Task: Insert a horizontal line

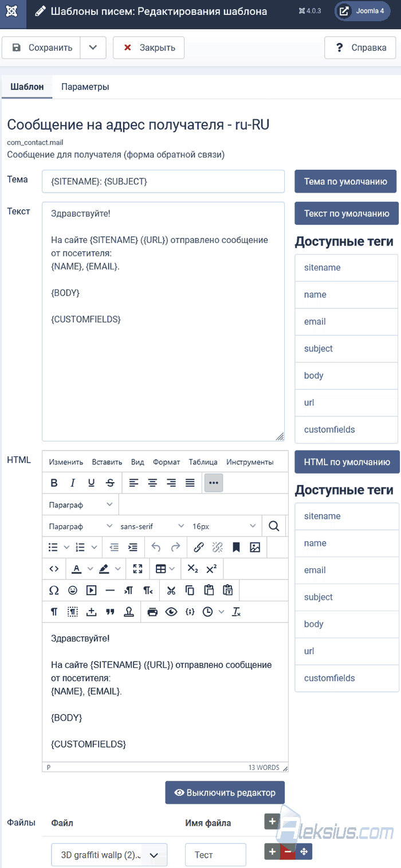Action: point(110,590)
